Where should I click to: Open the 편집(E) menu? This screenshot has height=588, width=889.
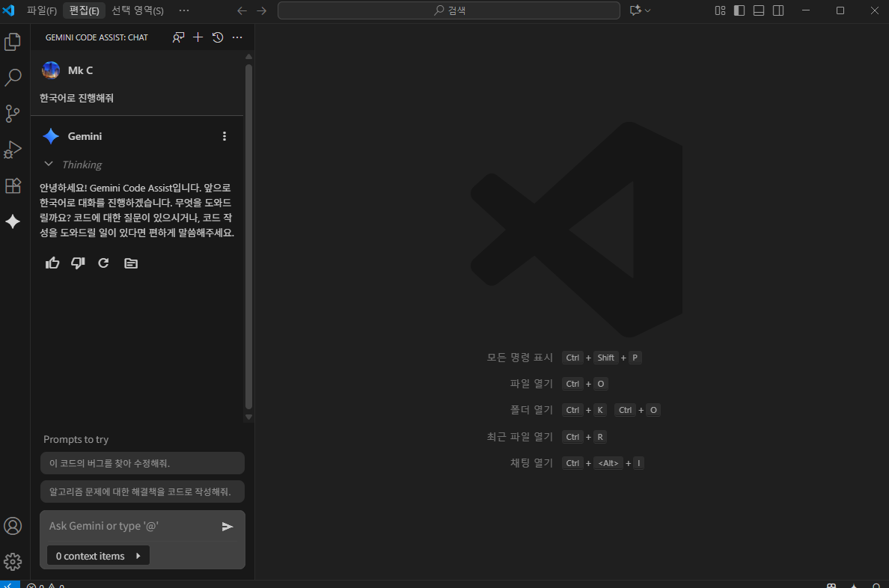pos(84,10)
